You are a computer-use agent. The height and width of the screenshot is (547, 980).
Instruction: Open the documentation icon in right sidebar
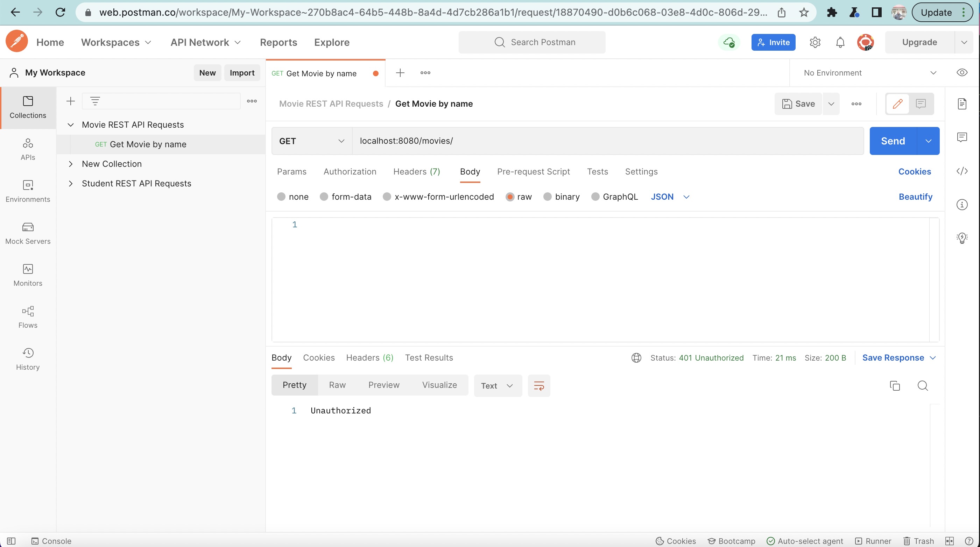tap(962, 104)
